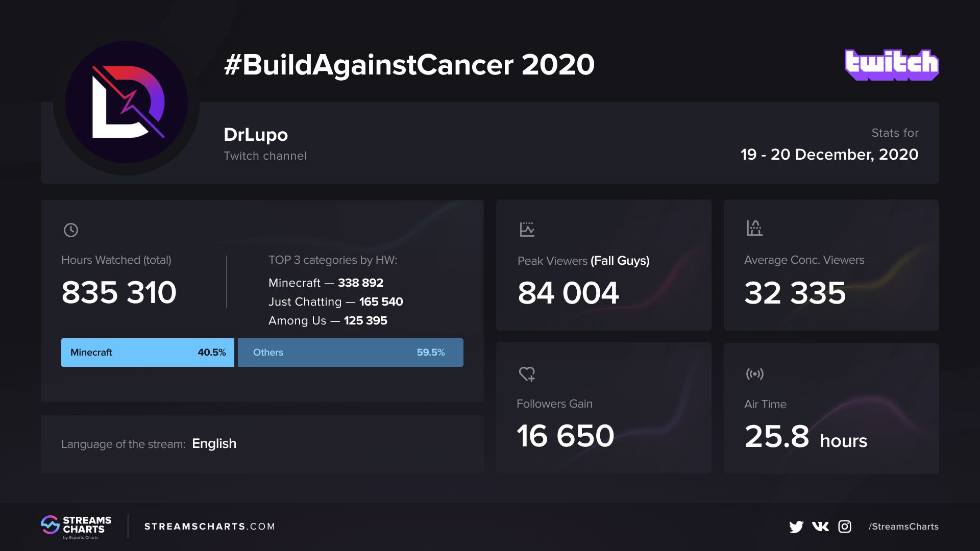Click the DrLupo channel avatar
This screenshot has height=551, width=980.
tap(127, 102)
